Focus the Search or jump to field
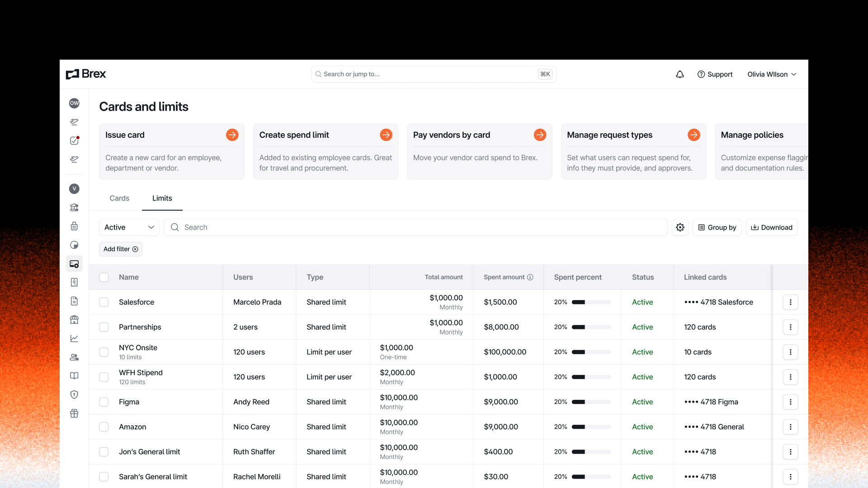The image size is (868, 488). 434,75
